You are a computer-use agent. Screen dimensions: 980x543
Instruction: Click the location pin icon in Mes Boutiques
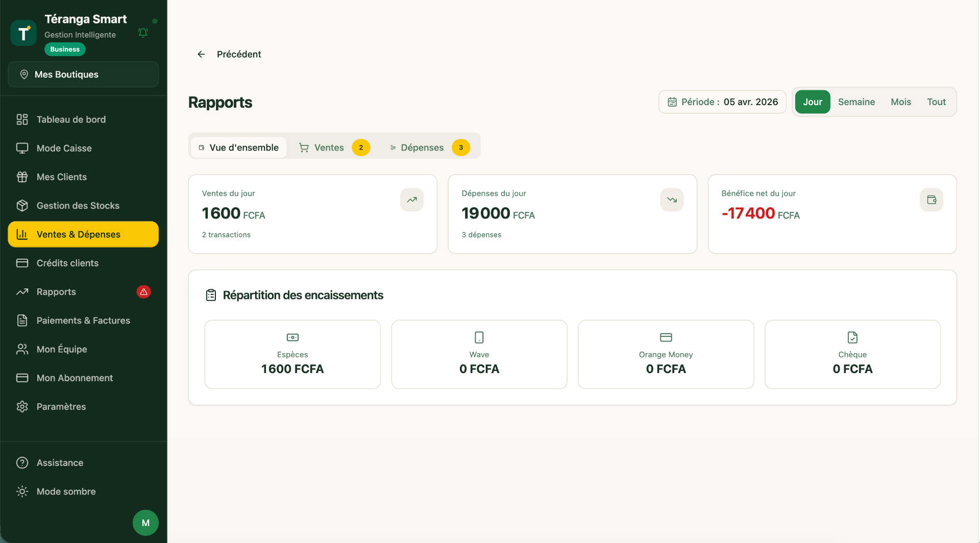click(x=24, y=75)
